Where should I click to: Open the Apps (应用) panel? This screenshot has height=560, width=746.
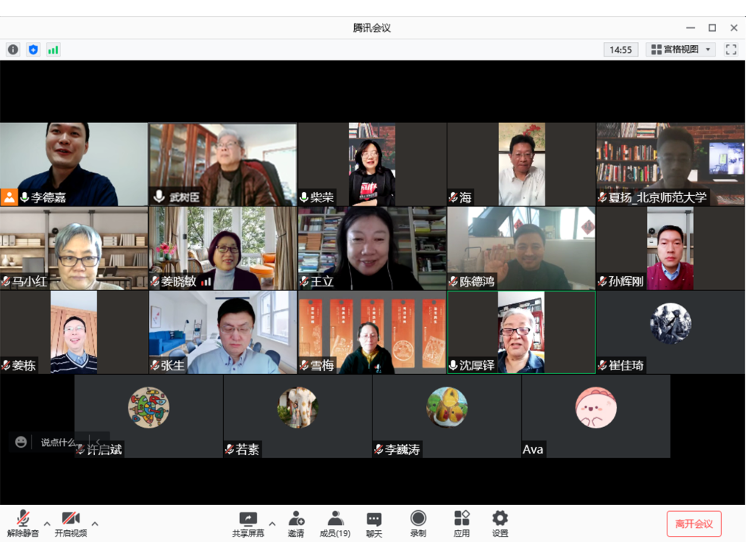point(461,524)
